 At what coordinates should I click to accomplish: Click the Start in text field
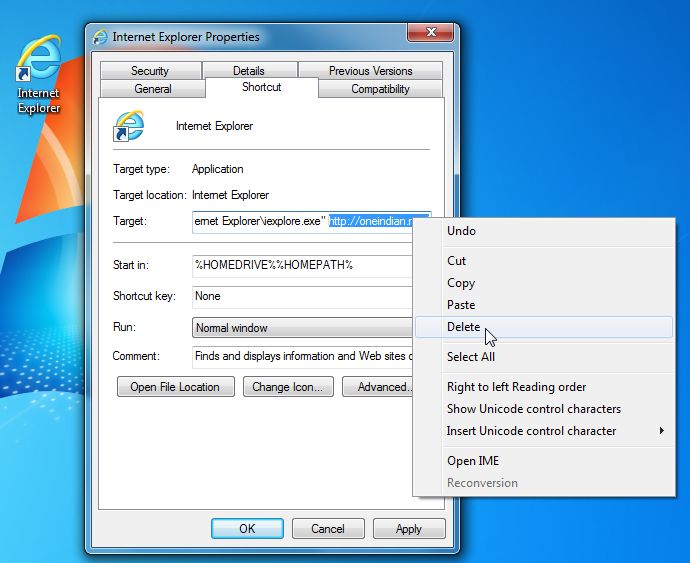303,265
